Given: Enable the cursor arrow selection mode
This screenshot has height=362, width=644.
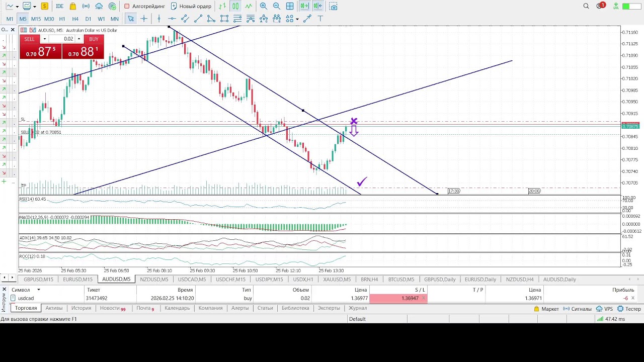Looking at the screenshot, I should pos(131,19).
